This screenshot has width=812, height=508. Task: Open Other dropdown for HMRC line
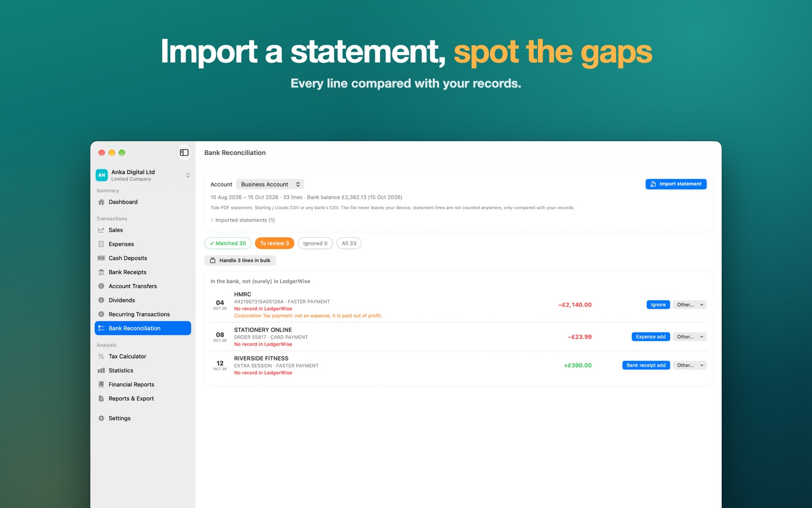[x=690, y=305]
